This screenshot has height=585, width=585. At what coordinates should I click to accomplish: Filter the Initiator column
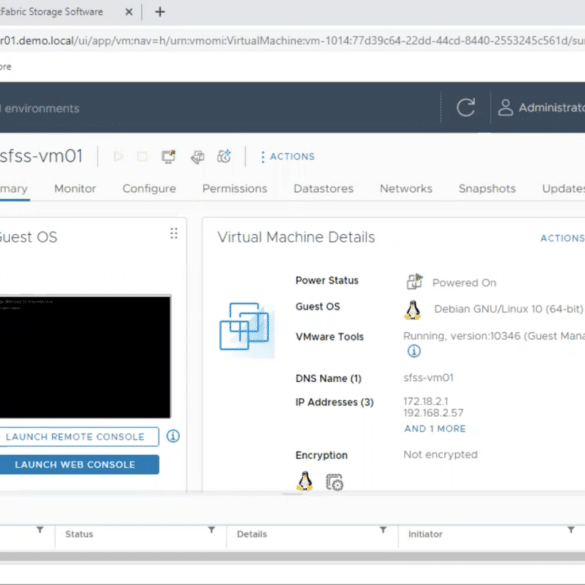(571, 530)
